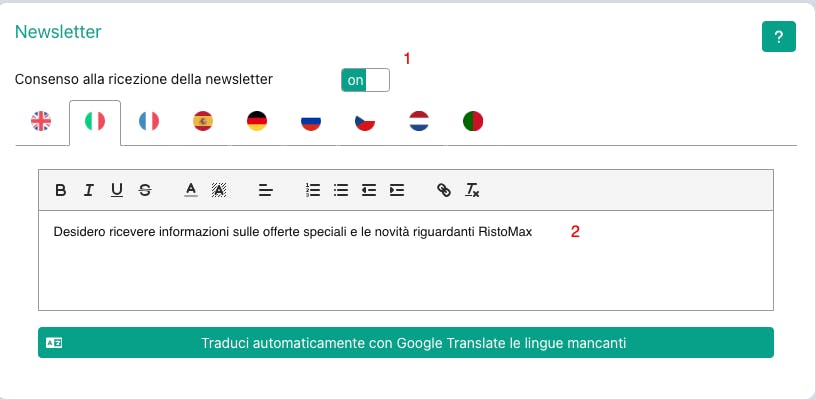Insert a bulleted list

[x=341, y=190]
